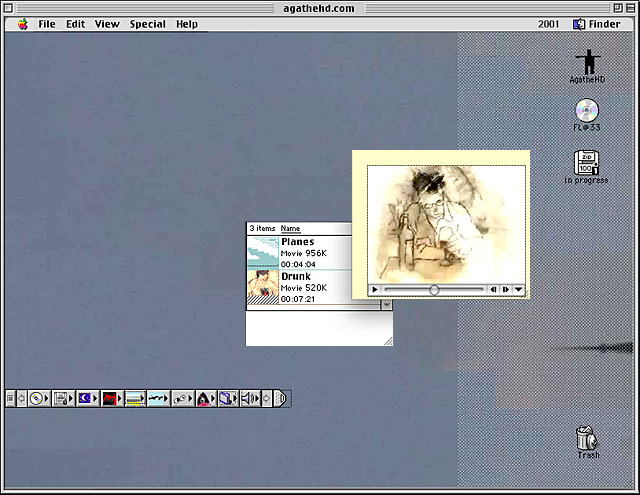Click the control strip right scroll arrow
Screen dimensions: 640x495
[x=266, y=398]
